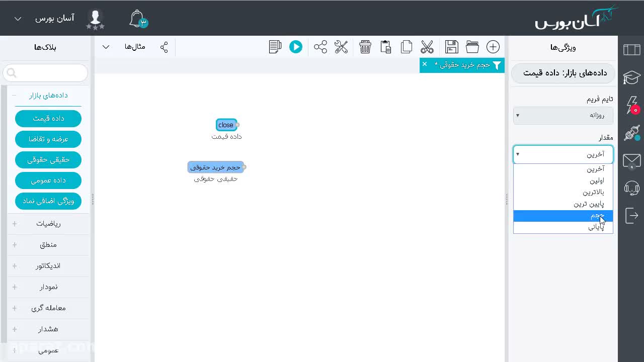Click the مقدار dropdown showing آخرین
The height and width of the screenshot is (362, 644).
coord(563,154)
